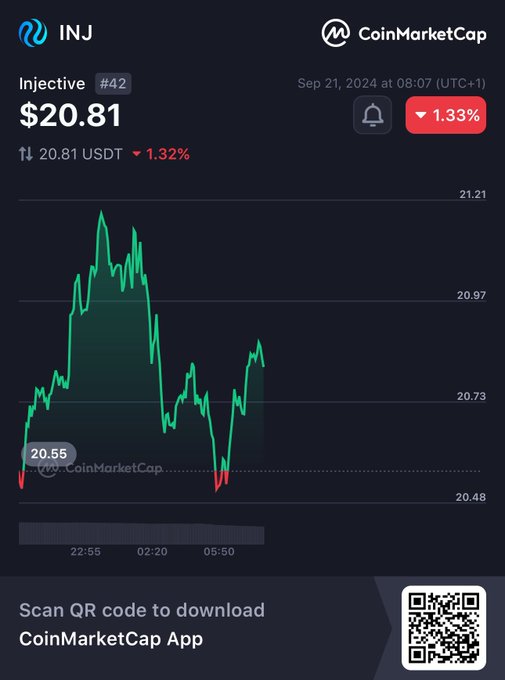505x680 pixels.
Task: Select the 05:50 time axis label
Action: (219, 552)
